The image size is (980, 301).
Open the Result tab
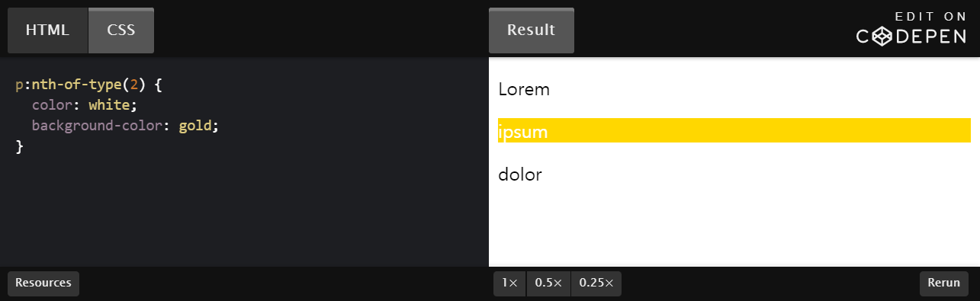532,30
